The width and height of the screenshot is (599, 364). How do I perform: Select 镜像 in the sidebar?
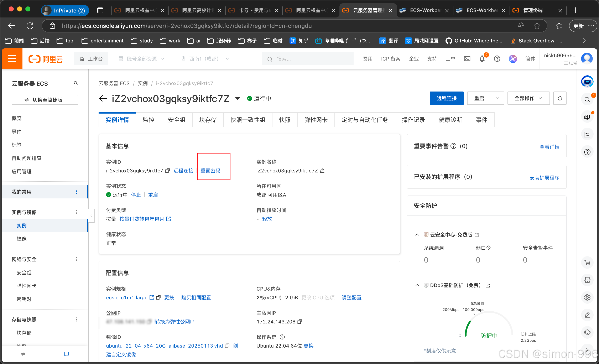coord(22,239)
